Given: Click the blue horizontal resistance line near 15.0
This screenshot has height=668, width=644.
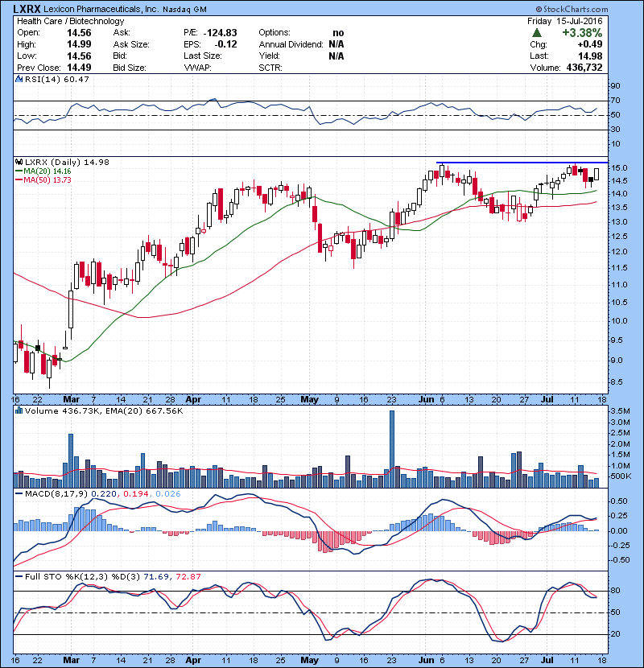Looking at the screenshot, I should click(x=522, y=163).
